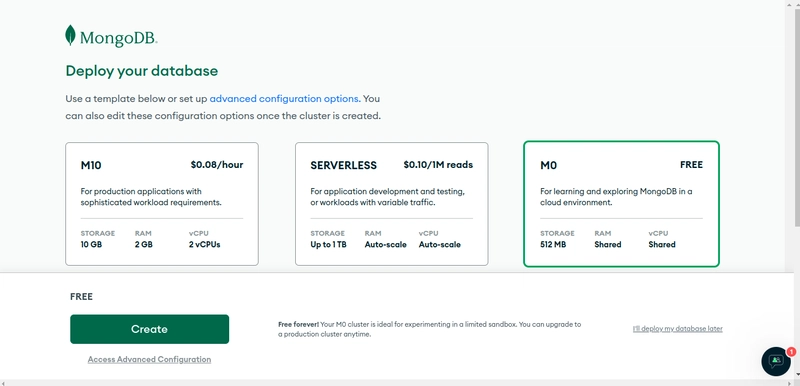
Task: Click the $0.08/hour price on M10
Action: pyautogui.click(x=217, y=165)
